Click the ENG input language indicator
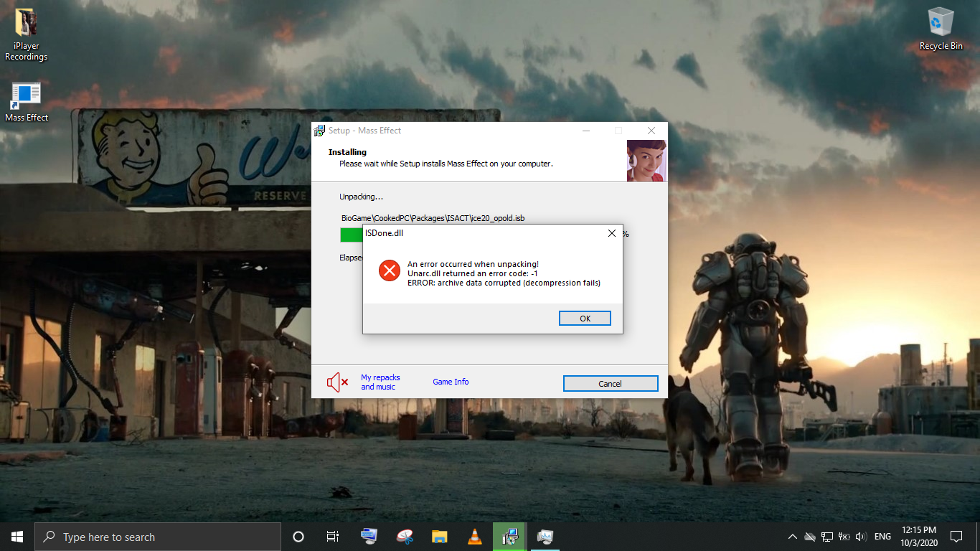 (882, 537)
